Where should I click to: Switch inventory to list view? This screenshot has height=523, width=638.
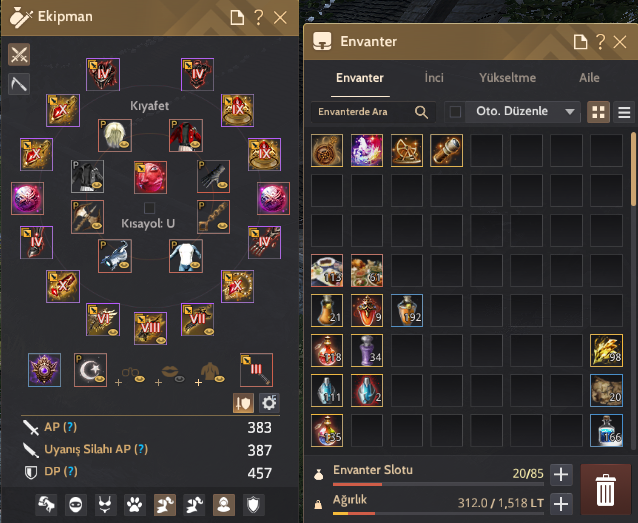tap(624, 112)
